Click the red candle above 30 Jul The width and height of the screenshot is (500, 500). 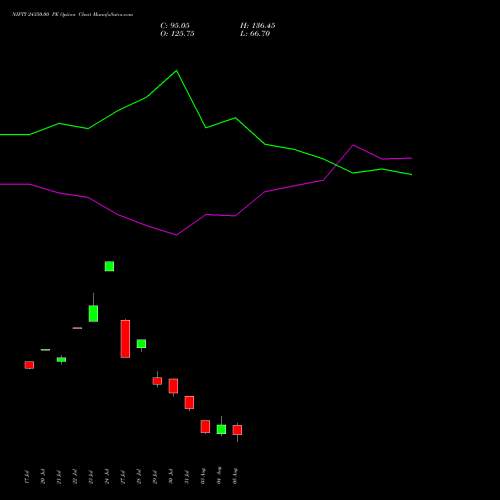click(x=173, y=386)
